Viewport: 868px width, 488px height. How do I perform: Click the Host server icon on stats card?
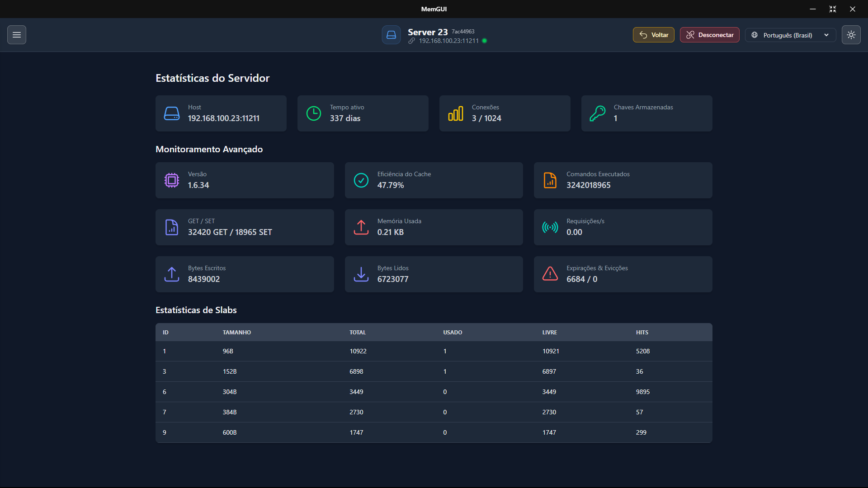pos(172,113)
